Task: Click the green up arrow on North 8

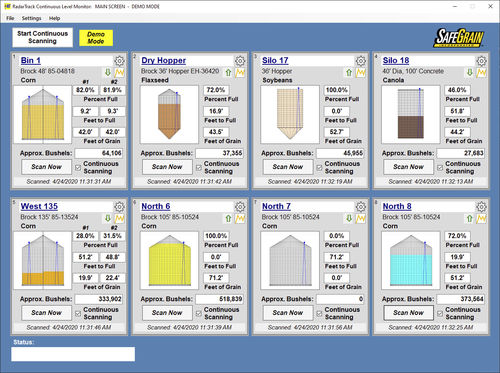Action: [x=469, y=218]
